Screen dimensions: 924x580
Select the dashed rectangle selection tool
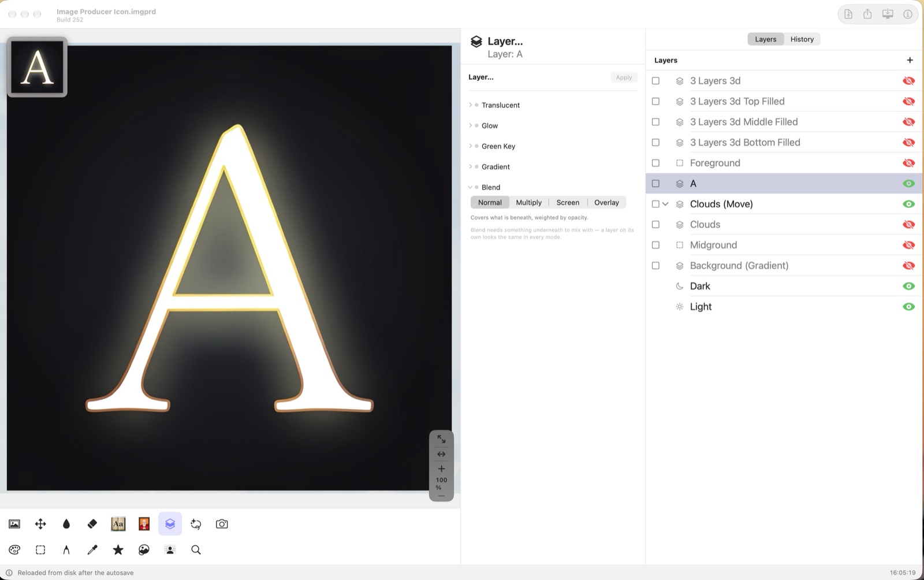pos(40,550)
